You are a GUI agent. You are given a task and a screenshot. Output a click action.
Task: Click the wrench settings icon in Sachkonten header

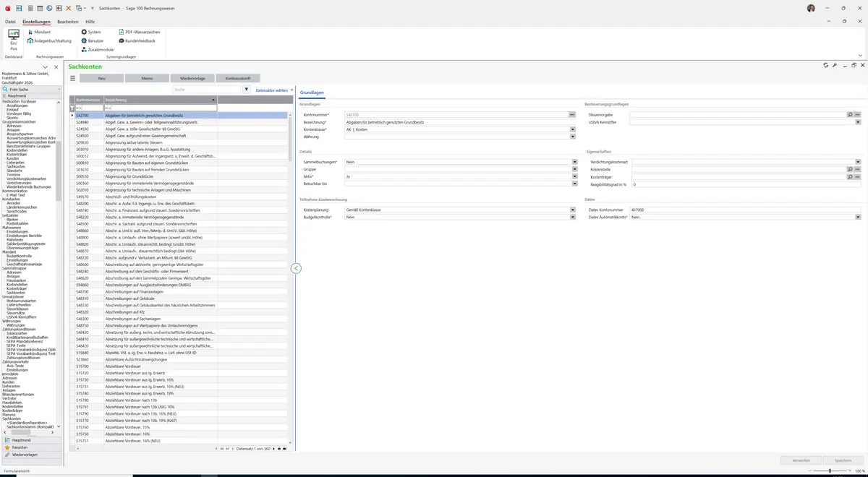[x=835, y=65]
